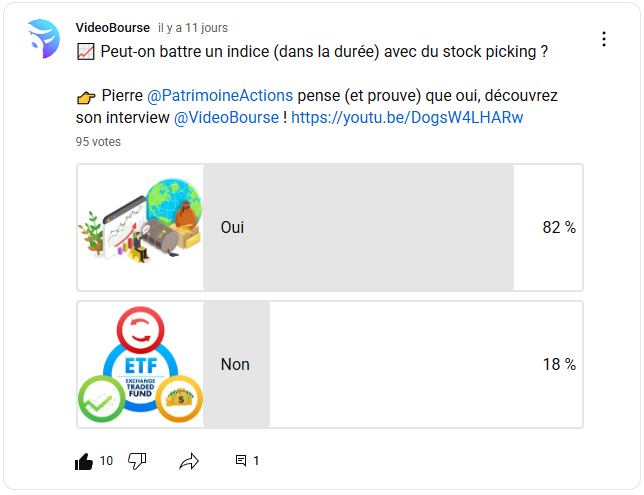Click the 82 % result percentage
Viewport: 644px width, 495px height.
pos(559,228)
